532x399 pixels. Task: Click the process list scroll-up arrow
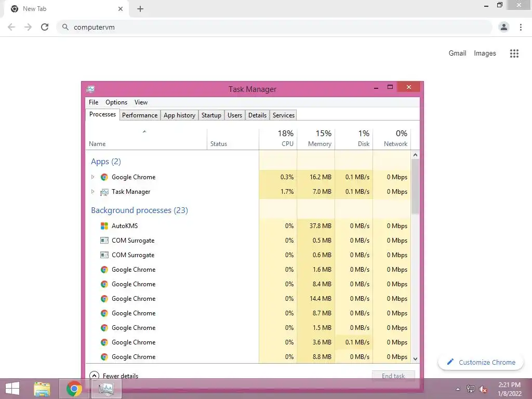(415, 155)
